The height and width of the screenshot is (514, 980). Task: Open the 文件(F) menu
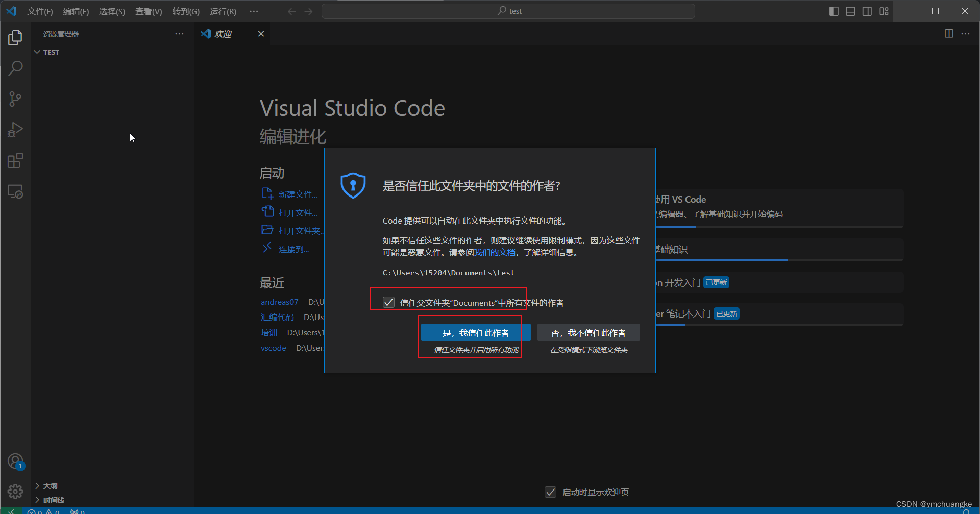click(40, 11)
